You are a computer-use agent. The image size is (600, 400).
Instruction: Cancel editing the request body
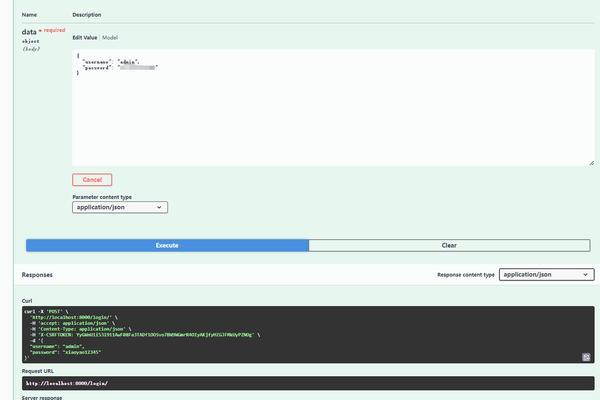(x=92, y=180)
